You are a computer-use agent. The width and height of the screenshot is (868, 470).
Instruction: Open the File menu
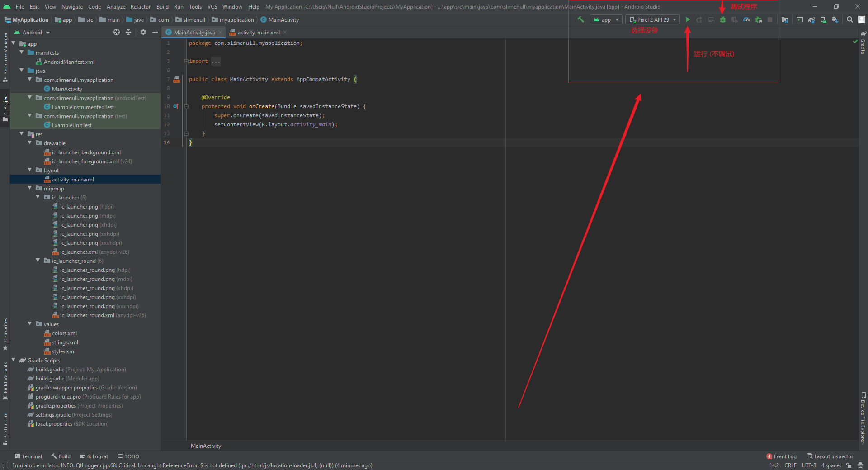[20, 6]
